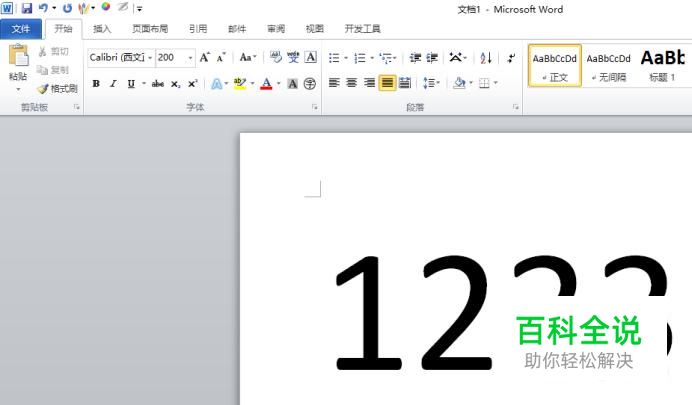This screenshot has height=405, width=692.
Task: Select 标题 1 heading style
Action: point(662,66)
